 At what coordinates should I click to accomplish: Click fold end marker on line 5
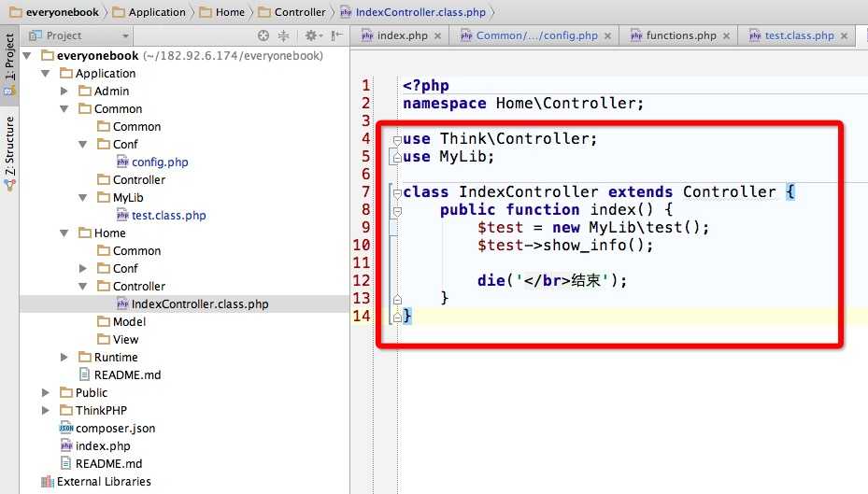point(397,158)
